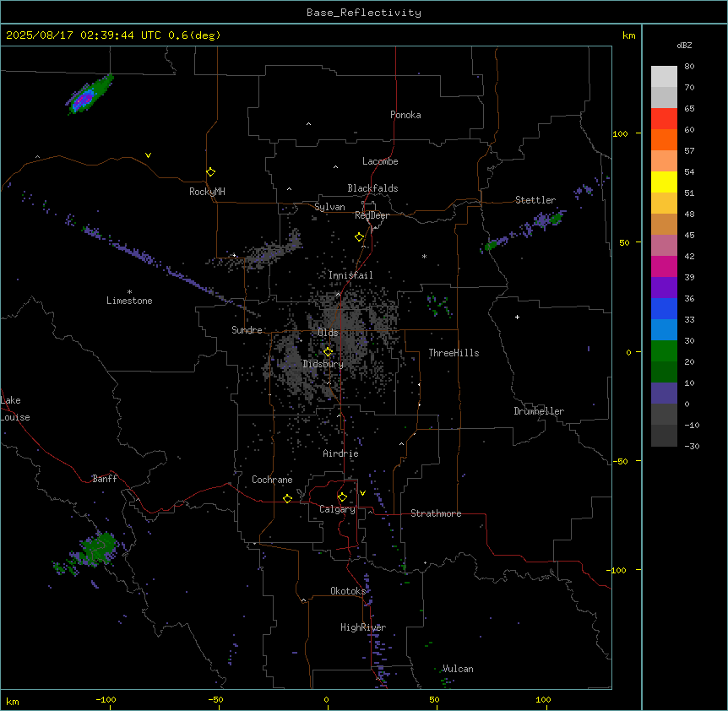Click the Calgary city label
Screen dimensions: 728x711
point(337,509)
